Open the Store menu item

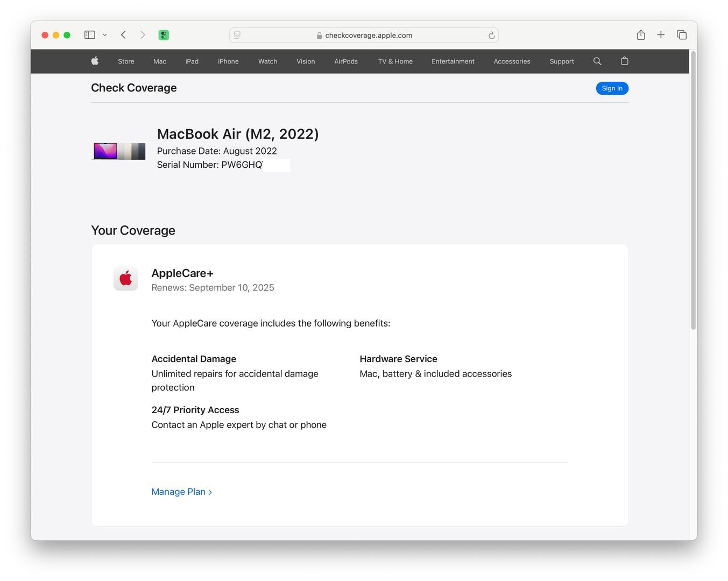pyautogui.click(x=126, y=61)
